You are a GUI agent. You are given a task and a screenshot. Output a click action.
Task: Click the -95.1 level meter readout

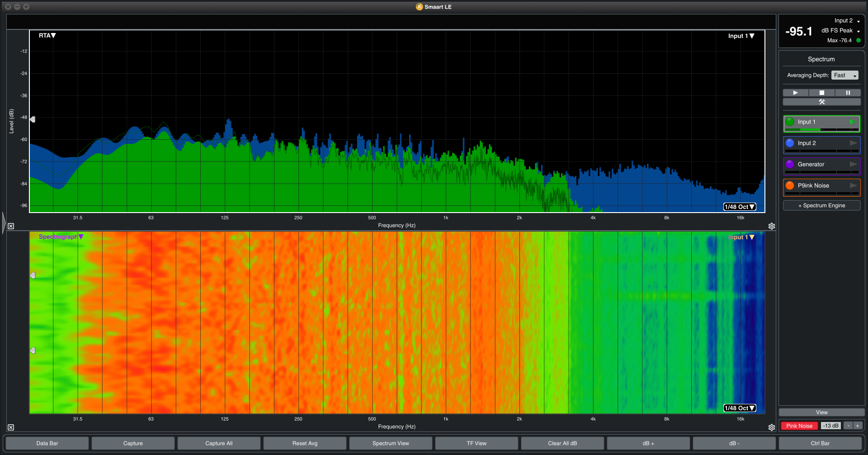[x=799, y=31]
